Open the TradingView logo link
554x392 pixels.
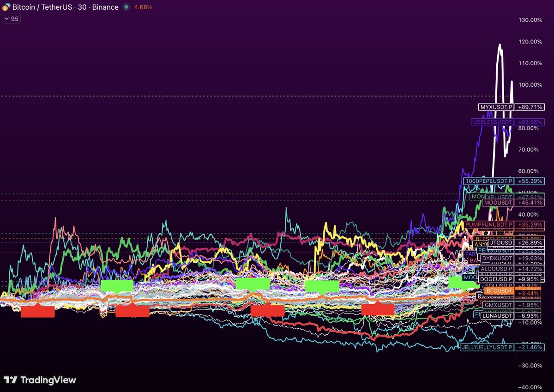point(40,380)
